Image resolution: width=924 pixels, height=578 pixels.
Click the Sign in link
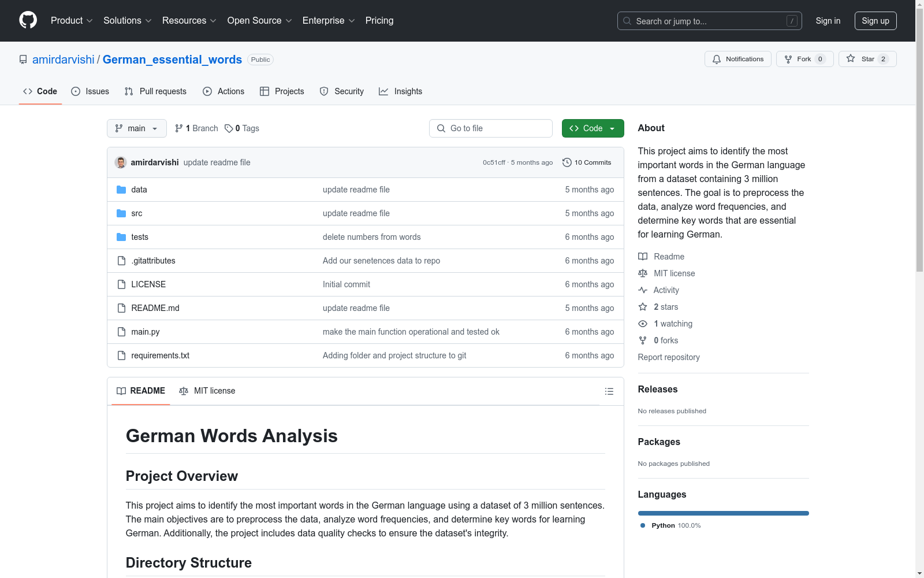(828, 21)
